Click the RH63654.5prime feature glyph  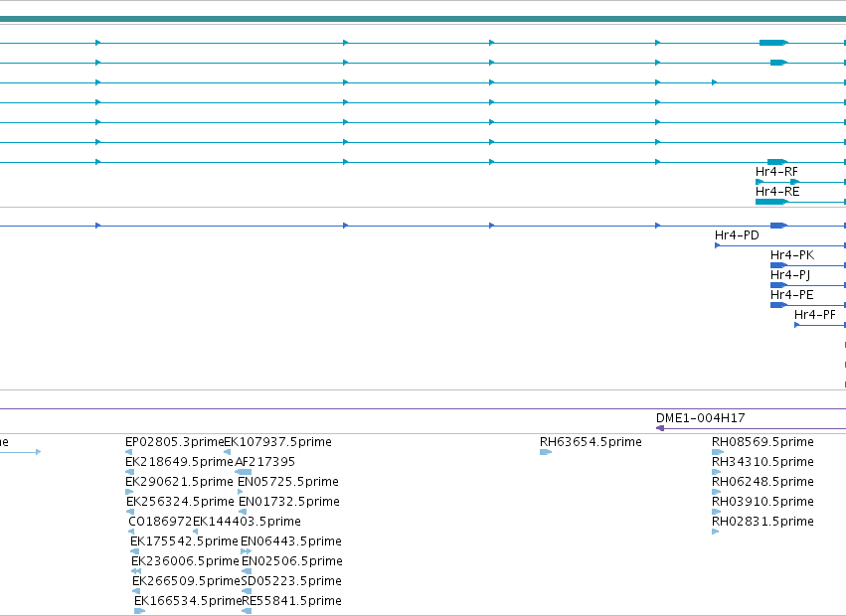tap(546, 452)
